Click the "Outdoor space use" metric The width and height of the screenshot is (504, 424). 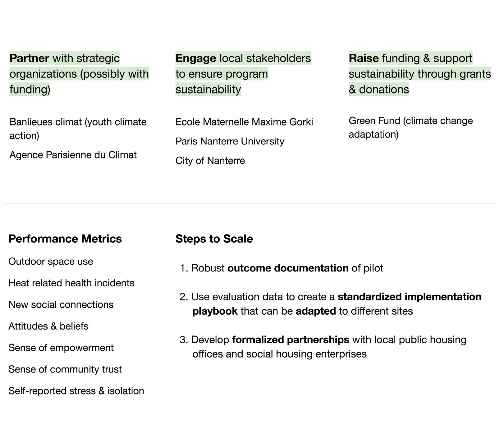pyautogui.click(x=51, y=262)
